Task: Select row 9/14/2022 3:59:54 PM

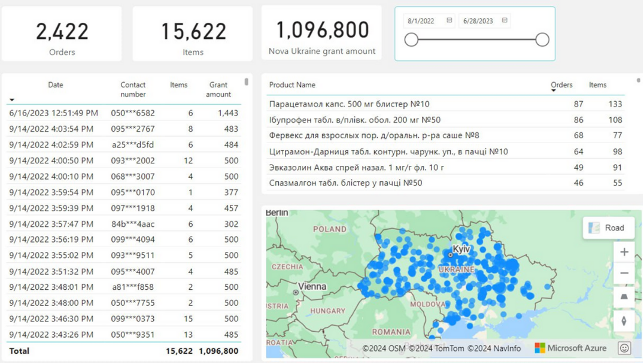Action: pos(124,192)
